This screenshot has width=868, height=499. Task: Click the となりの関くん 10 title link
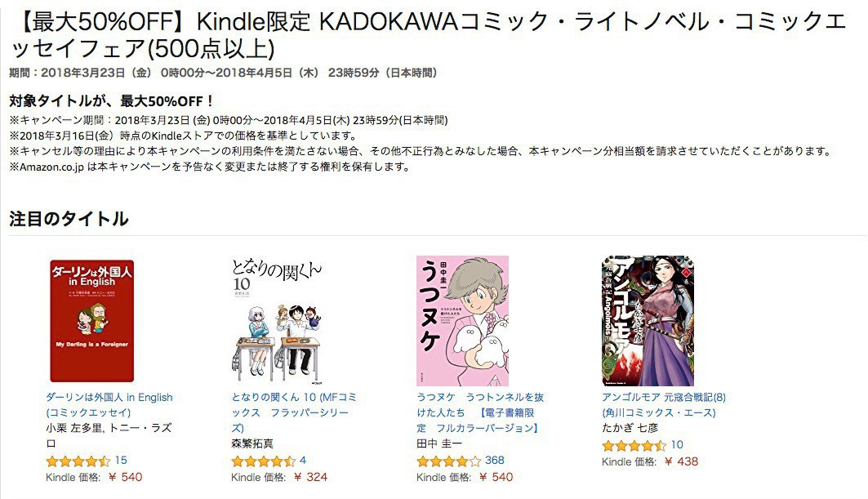[294, 412]
